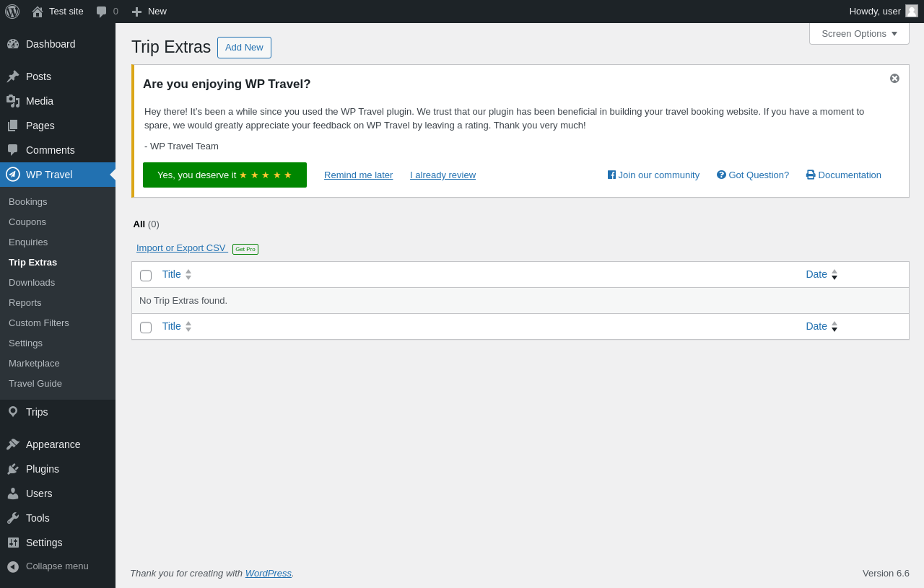This screenshot has width=924, height=588.
Task: Open Marketplace submenu item
Action: pyautogui.click(x=34, y=363)
